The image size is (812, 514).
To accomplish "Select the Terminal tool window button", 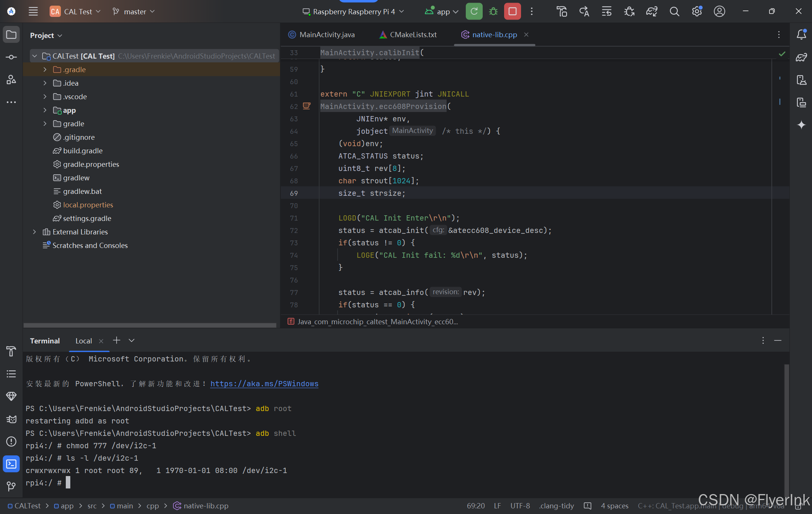I will 11,464.
